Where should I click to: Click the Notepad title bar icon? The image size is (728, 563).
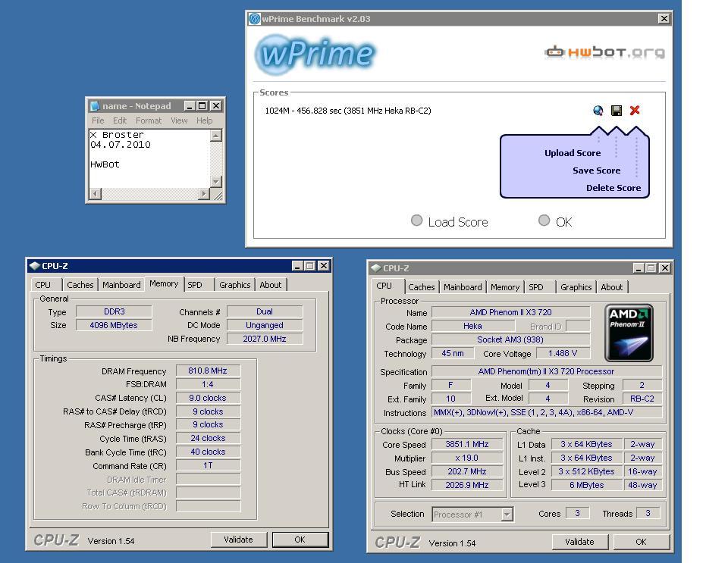(x=95, y=106)
